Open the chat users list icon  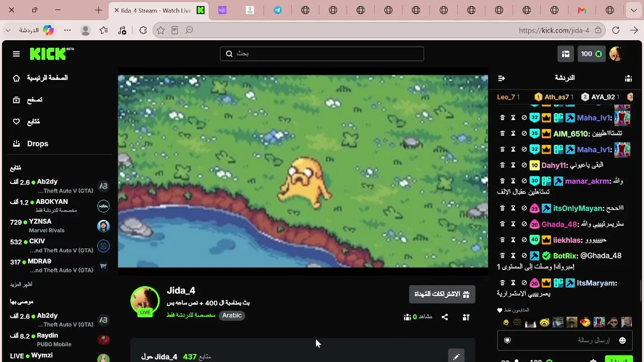coord(628,78)
